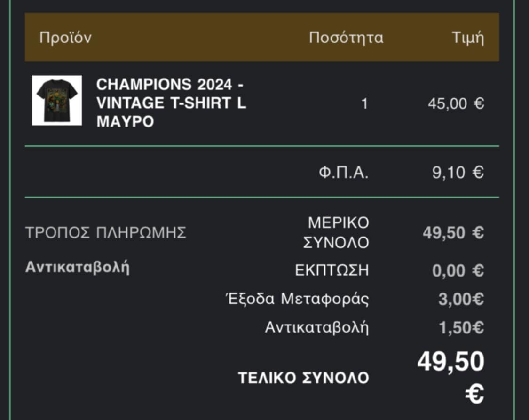The width and height of the screenshot is (529, 420).
Task: Click the Προϊόν column header
Action: coord(65,38)
